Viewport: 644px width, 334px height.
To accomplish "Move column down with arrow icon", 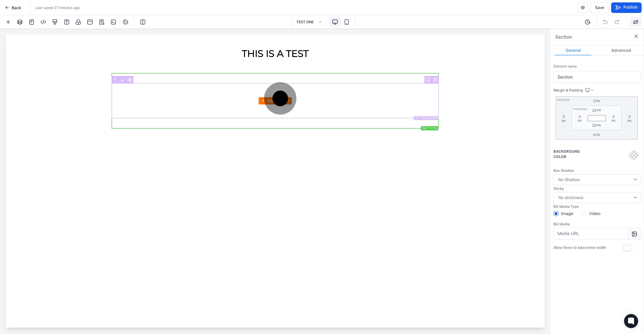I will pyautogui.click(x=123, y=80).
